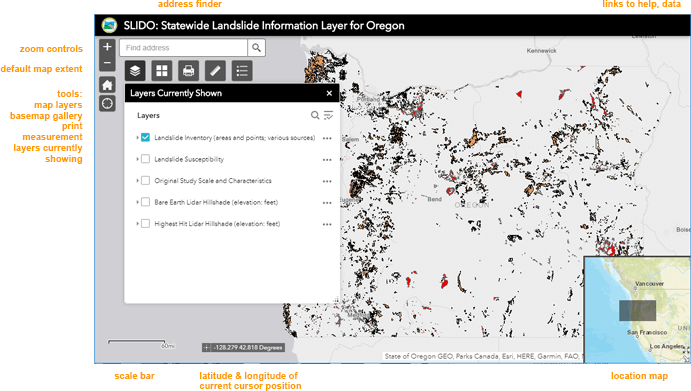Expand Bare Earth Lidar Hillshade arrow

click(x=137, y=202)
